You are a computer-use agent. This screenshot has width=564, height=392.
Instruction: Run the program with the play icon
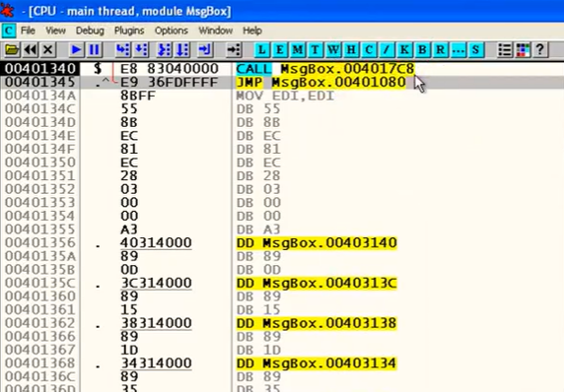click(x=76, y=49)
